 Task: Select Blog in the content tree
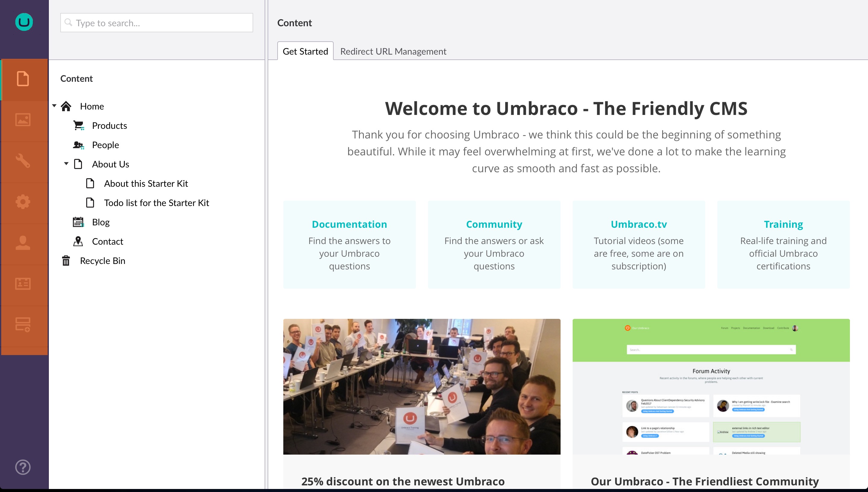(101, 222)
